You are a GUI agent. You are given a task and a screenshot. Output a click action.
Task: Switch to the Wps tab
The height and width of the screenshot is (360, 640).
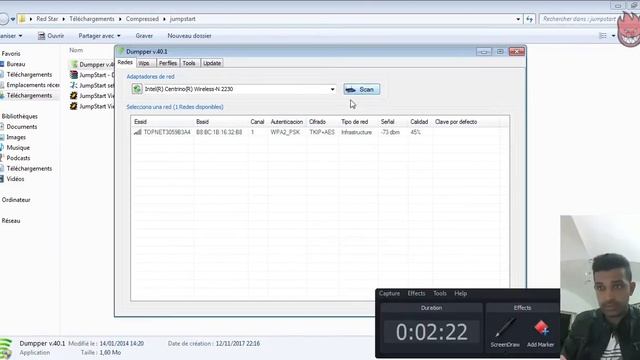(x=145, y=63)
